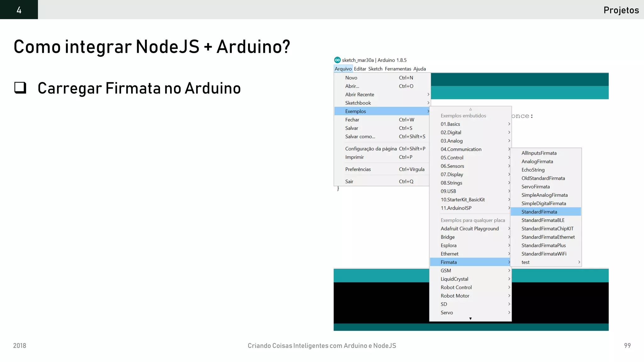This screenshot has width=644, height=362.
Task: Expand 04.Communication examples
Action: click(x=470, y=149)
